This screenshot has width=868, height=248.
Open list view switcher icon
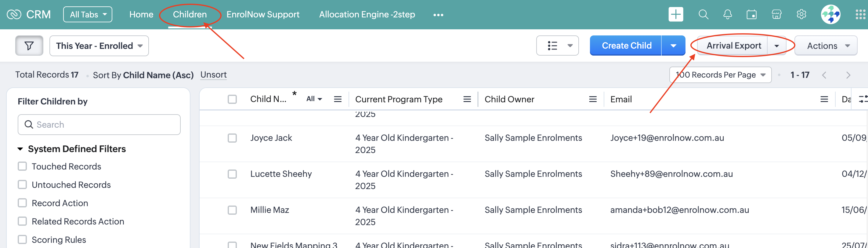(x=558, y=46)
